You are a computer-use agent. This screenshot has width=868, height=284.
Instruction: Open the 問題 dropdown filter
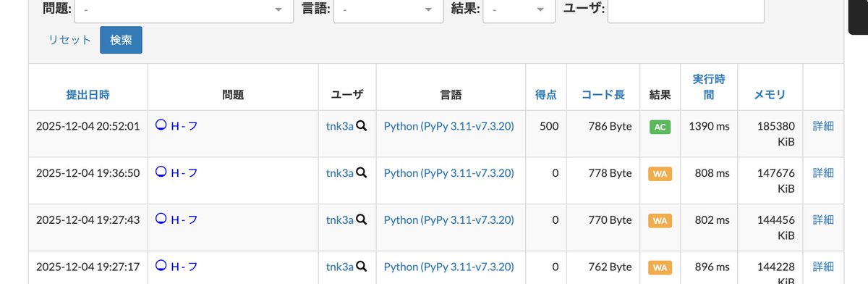click(183, 9)
